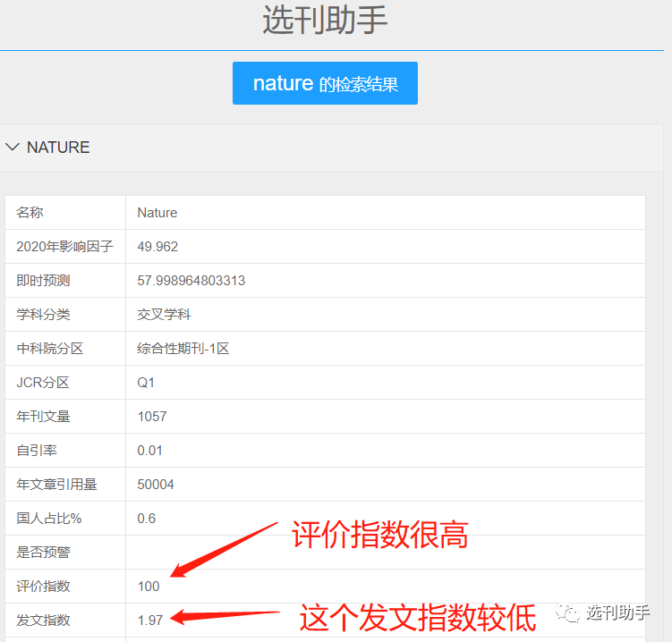The height and width of the screenshot is (642, 672).
Task: Click the self-citation value 0.01
Action: pos(149,451)
